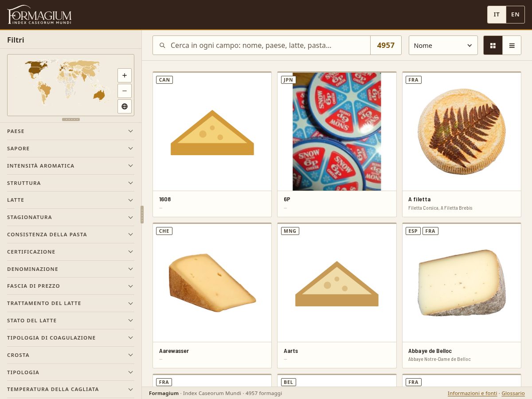This screenshot has height=399, width=532.
Task: Expand the Certificazione filter section
Action: tap(70, 252)
